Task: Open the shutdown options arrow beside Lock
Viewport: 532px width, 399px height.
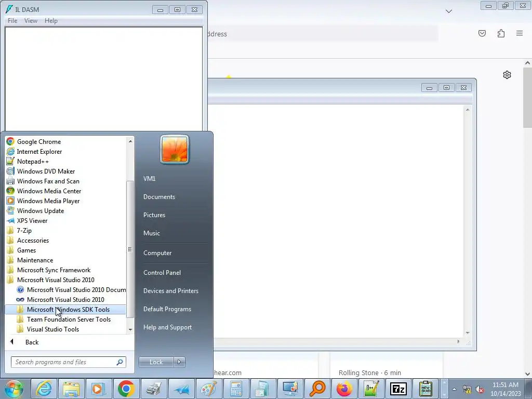Action: pos(179,362)
